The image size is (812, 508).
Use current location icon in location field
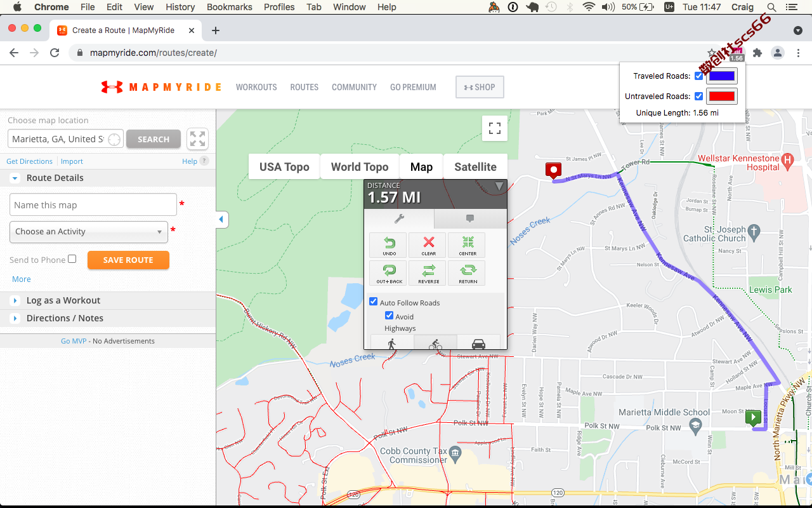pyautogui.click(x=114, y=140)
